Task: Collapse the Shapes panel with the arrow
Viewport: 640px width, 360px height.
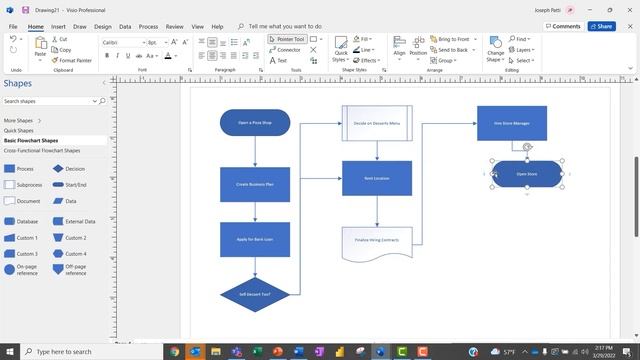Action: [104, 83]
